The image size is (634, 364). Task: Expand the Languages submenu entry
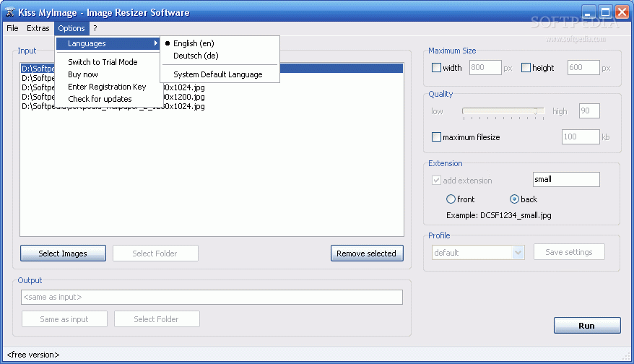tap(108, 43)
